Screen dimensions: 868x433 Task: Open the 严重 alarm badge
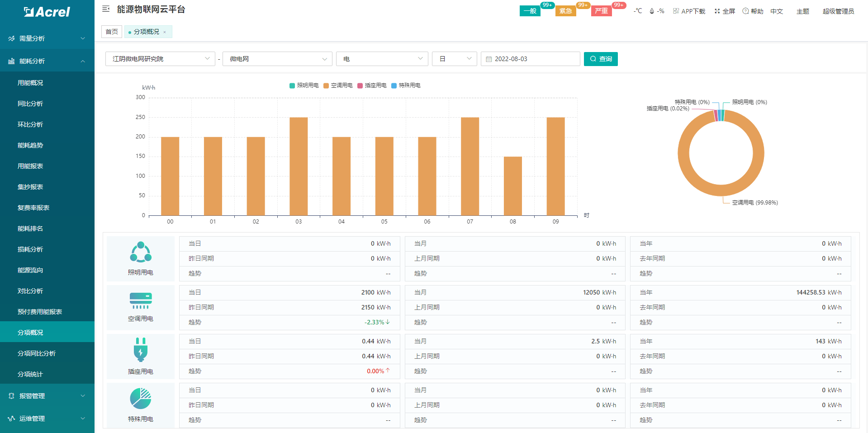click(x=601, y=11)
